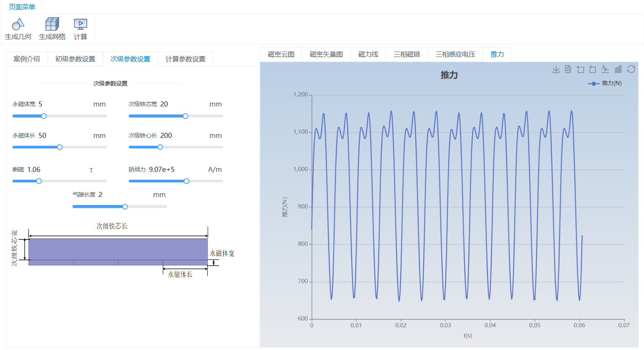The width and height of the screenshot is (644, 350).
Task: Click the 气隙长度 value 2
Action: click(100, 195)
